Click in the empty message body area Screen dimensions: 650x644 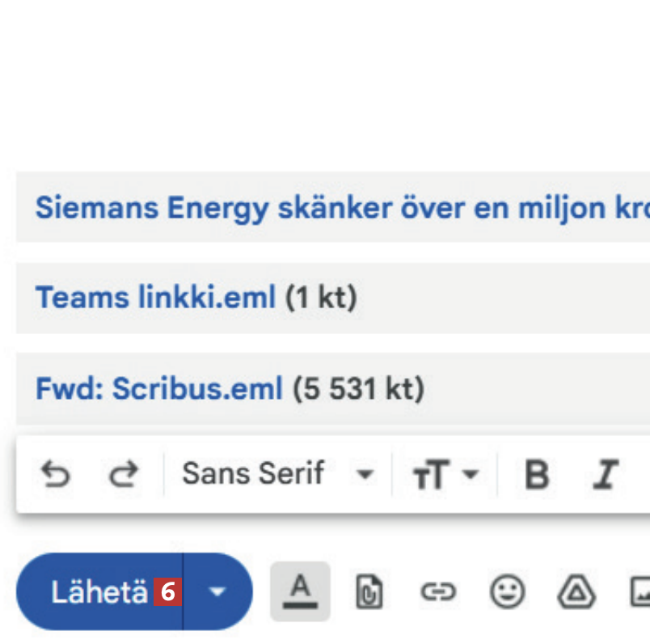tap(323, 89)
